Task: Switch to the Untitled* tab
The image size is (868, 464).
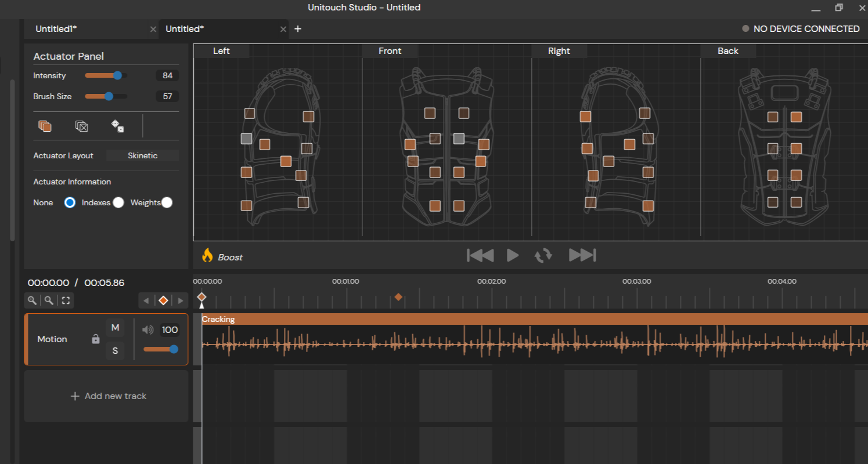Action: (x=224, y=29)
